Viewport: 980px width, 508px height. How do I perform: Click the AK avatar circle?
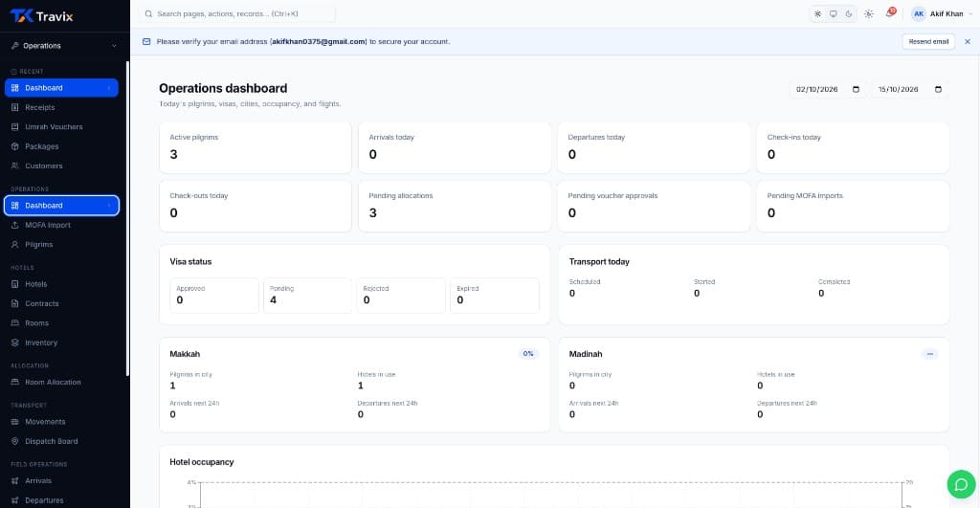click(x=919, y=13)
